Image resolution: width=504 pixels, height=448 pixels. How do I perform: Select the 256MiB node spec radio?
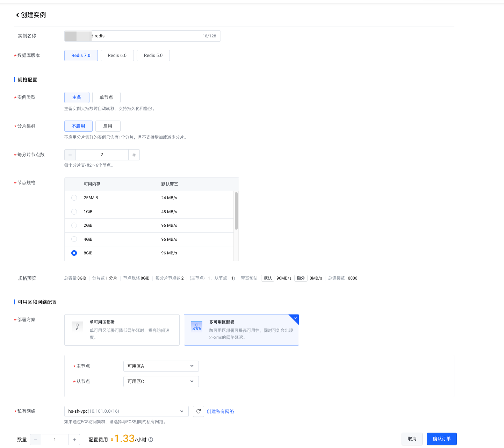[x=74, y=198]
